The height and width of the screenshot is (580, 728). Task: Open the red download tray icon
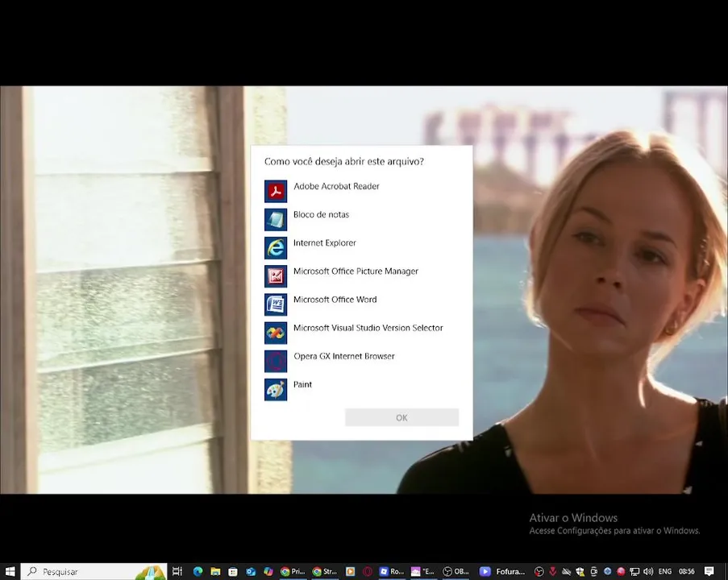click(x=552, y=571)
